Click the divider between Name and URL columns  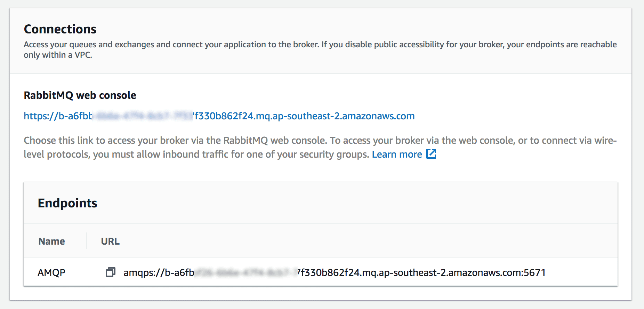coord(86,241)
